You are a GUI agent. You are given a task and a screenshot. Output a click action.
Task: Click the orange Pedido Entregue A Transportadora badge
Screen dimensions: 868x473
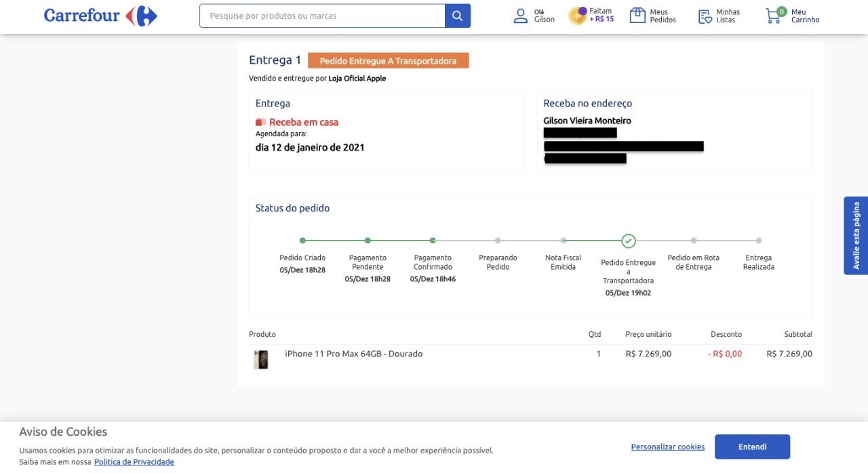[388, 61]
